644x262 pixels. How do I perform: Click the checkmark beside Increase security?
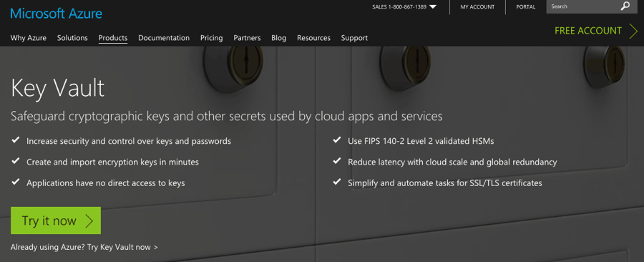pos(16,140)
